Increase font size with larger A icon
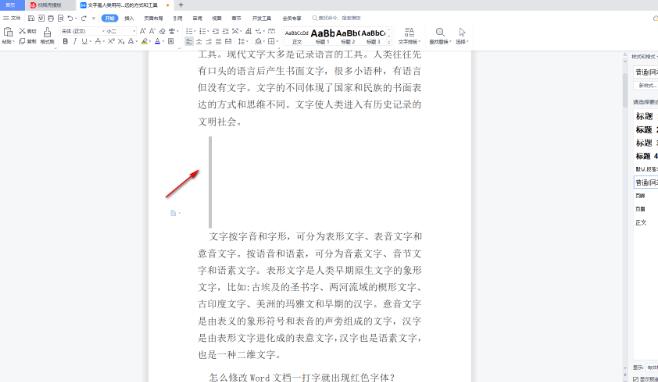658x382 pixels. [143, 31]
